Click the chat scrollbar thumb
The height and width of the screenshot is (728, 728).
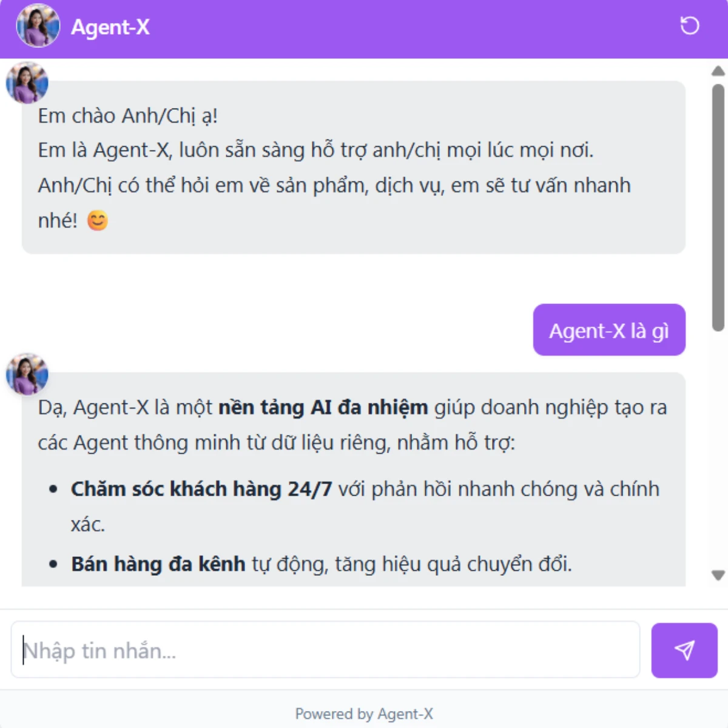click(x=718, y=207)
